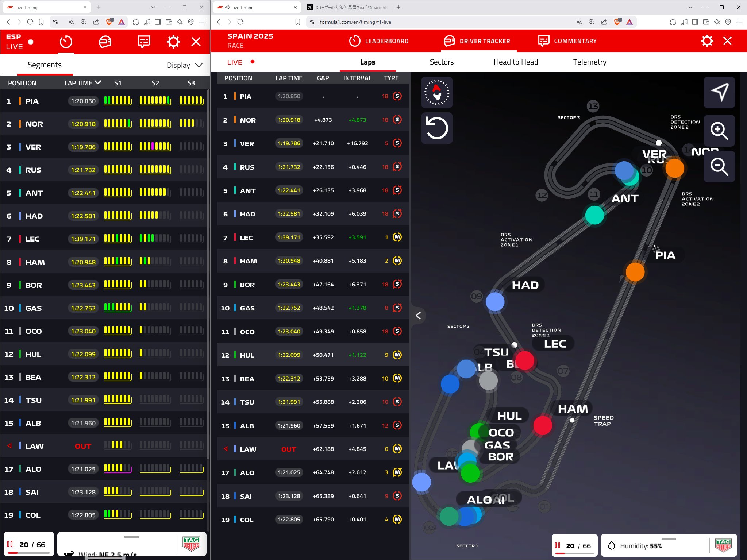
Task: Open driver tracker helmet icon in left window
Action: (x=105, y=42)
